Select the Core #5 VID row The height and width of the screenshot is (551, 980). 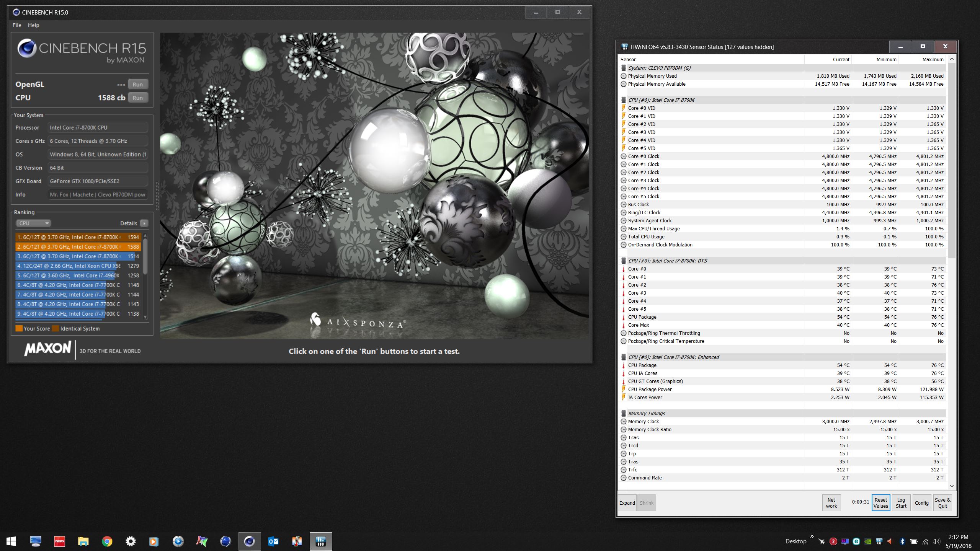782,148
